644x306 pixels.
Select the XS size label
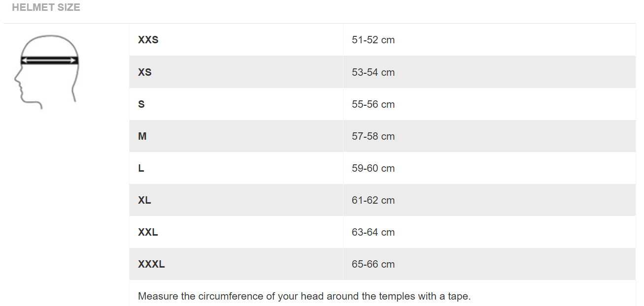(145, 72)
